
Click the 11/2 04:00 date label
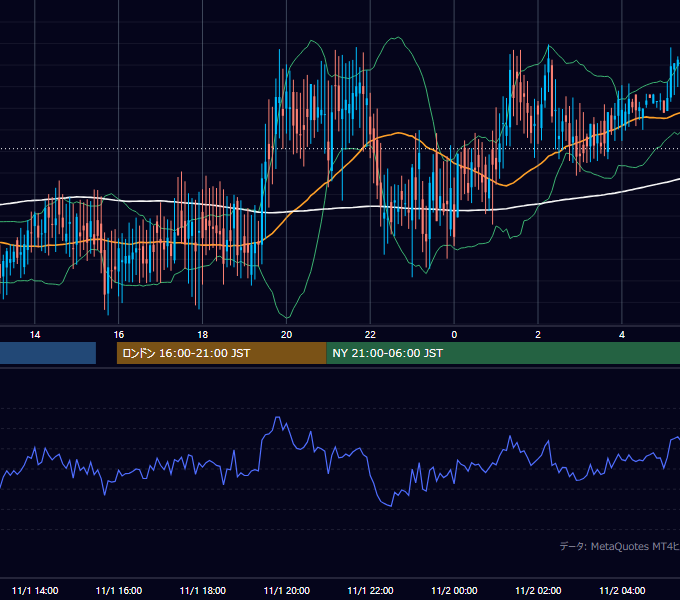tap(622, 590)
